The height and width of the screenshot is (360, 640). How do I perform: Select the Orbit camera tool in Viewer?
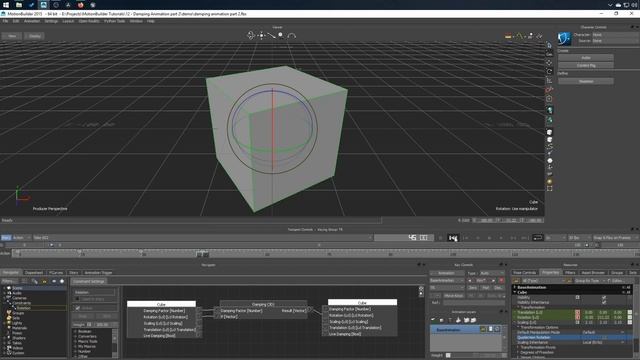coord(251,36)
